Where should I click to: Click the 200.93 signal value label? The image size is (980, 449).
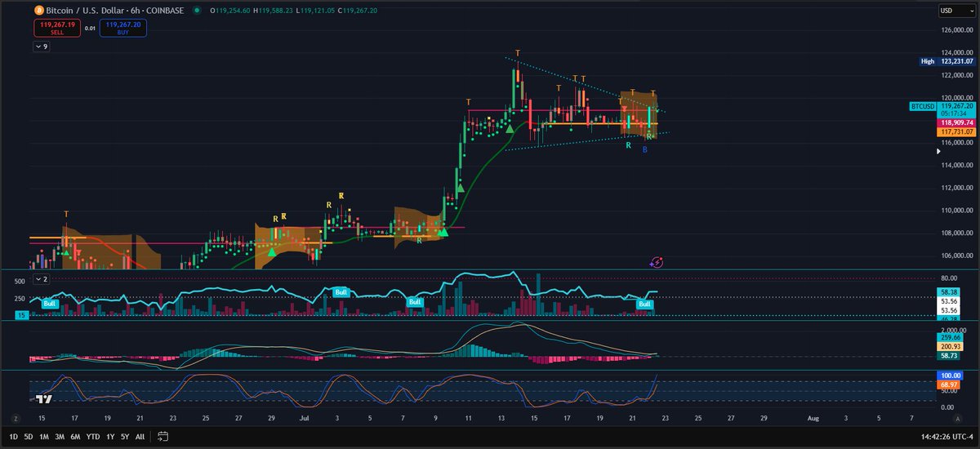coord(950,346)
